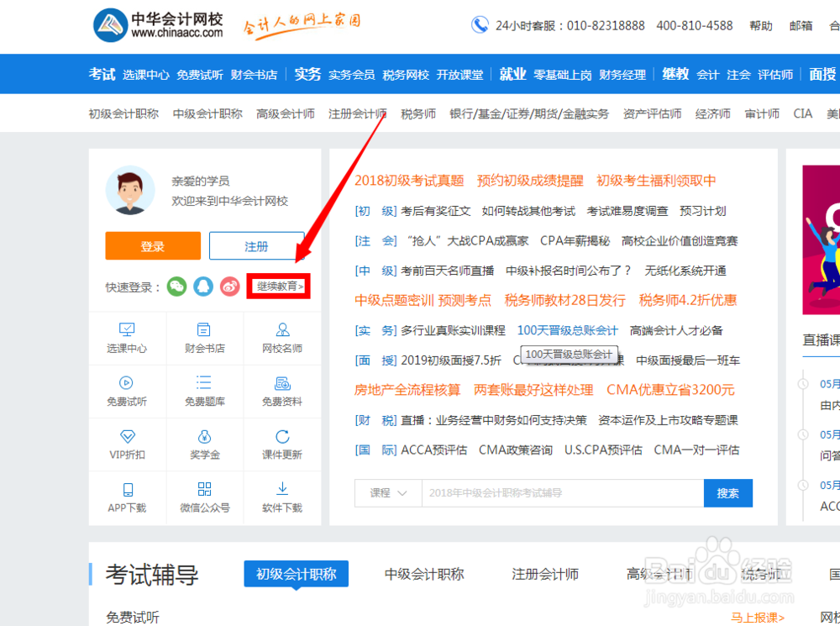Open 开放课堂 in the navigation bar
Image resolution: width=840 pixels, height=626 pixels.
(459, 75)
